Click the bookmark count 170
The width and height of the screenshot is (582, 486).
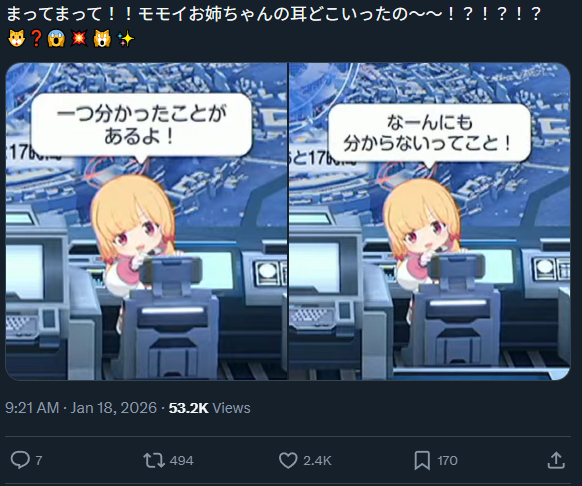pyautogui.click(x=447, y=461)
